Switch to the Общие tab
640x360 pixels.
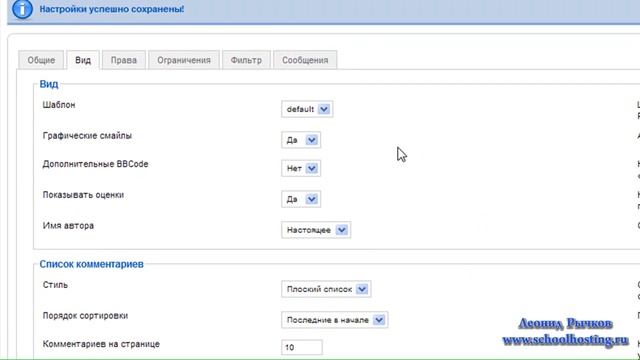point(41,60)
